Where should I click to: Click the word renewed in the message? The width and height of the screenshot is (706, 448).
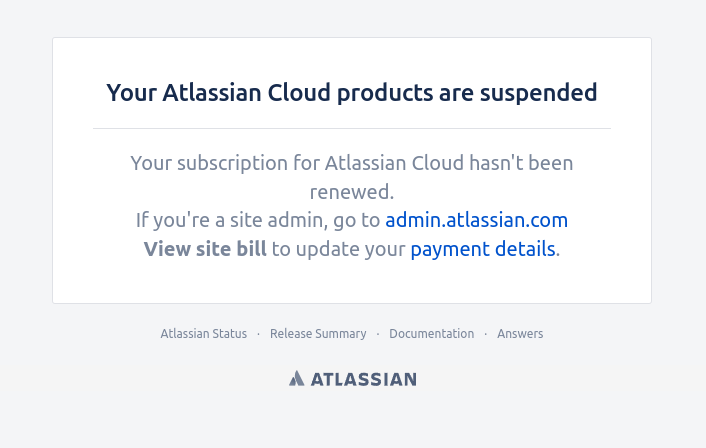click(349, 192)
